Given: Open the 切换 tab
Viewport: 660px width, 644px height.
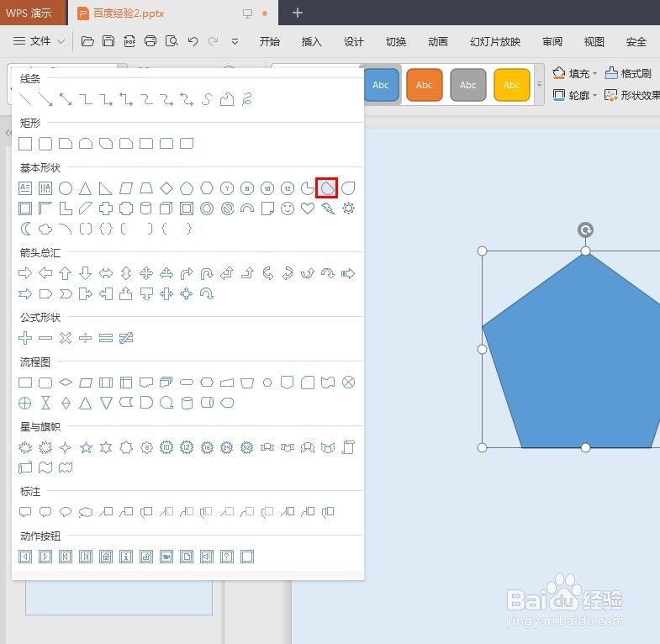Looking at the screenshot, I should coord(396,41).
